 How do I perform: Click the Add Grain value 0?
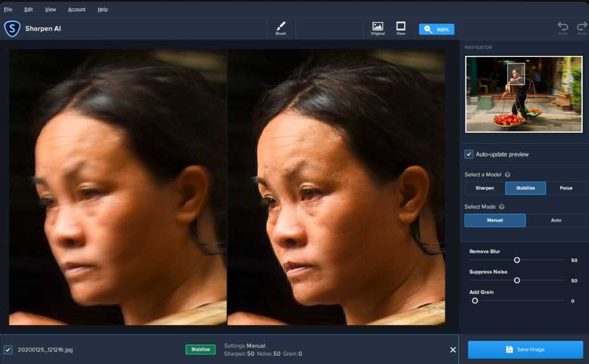[572, 301]
